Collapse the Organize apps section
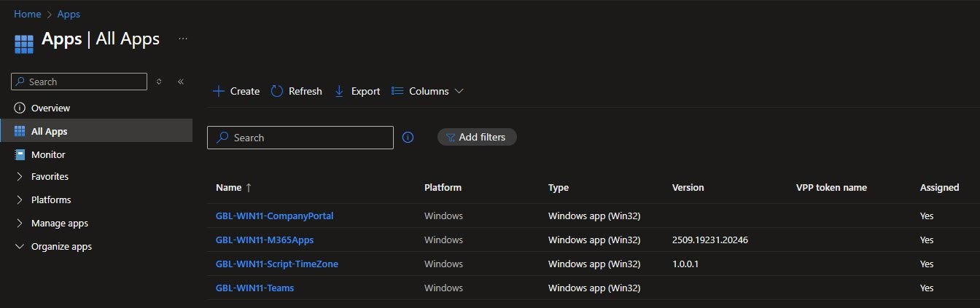The image size is (980, 308). click(20, 246)
